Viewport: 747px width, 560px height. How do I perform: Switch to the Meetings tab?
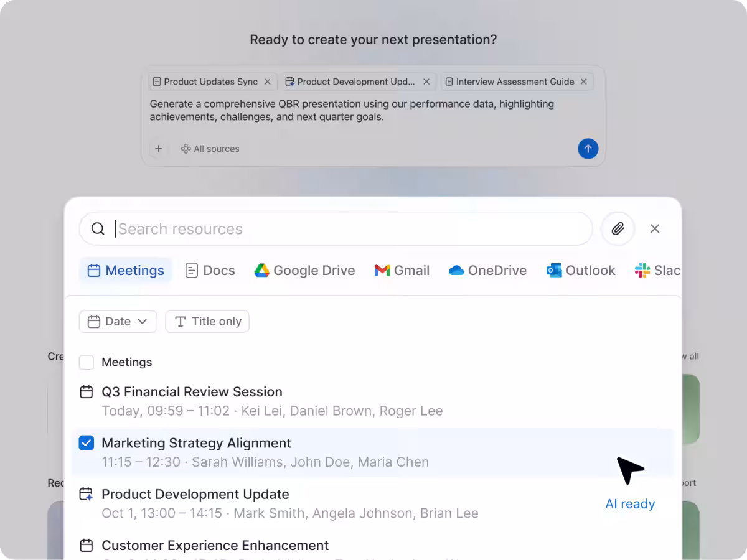tap(126, 270)
